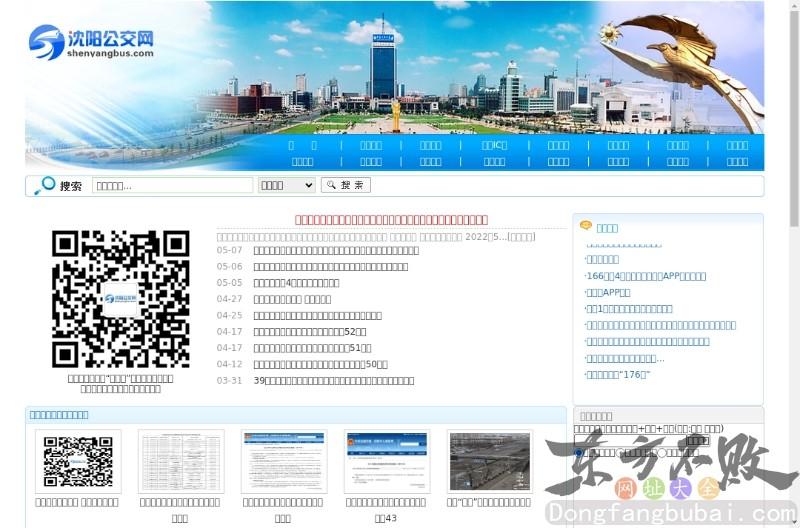Select the already-checked first query radio button
This screenshot has height=528, width=800.
point(579,452)
